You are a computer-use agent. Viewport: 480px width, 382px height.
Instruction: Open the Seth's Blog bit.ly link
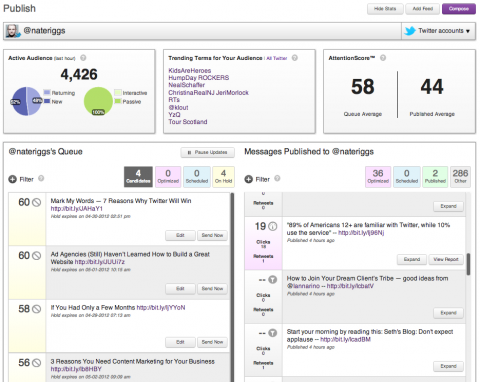point(345,339)
